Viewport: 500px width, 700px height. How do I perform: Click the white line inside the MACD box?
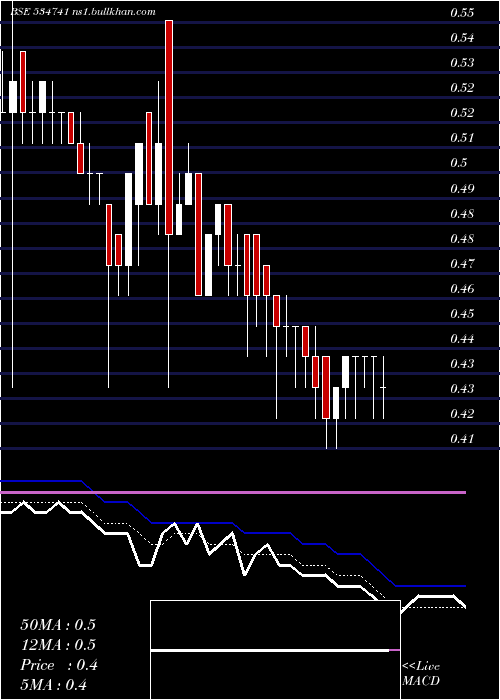270,650
